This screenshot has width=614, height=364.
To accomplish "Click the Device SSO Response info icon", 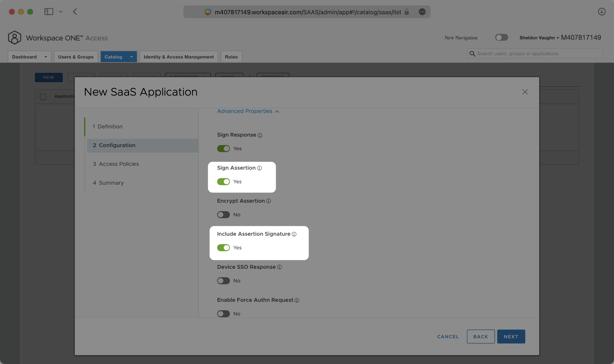I will point(279,267).
